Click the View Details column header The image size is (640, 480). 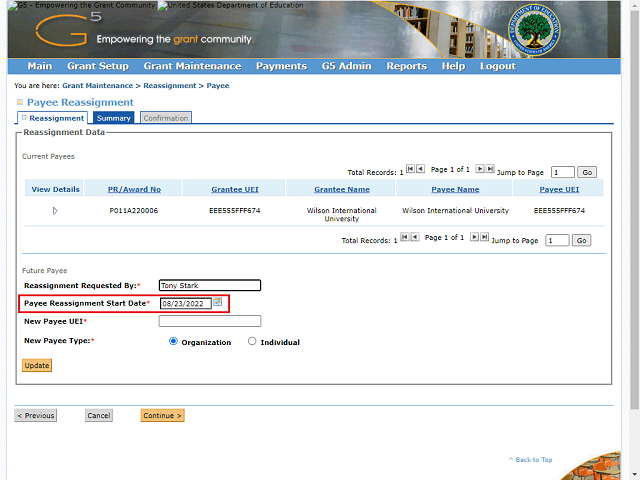click(x=55, y=189)
